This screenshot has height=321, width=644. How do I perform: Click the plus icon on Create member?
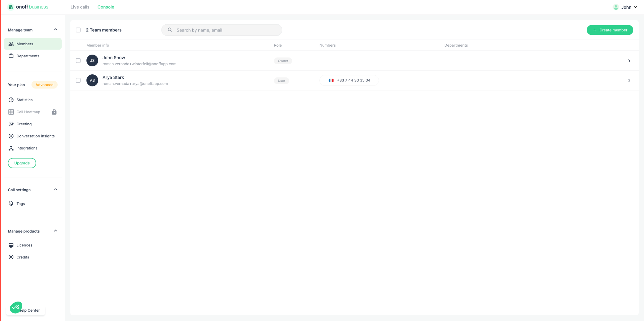595,30
